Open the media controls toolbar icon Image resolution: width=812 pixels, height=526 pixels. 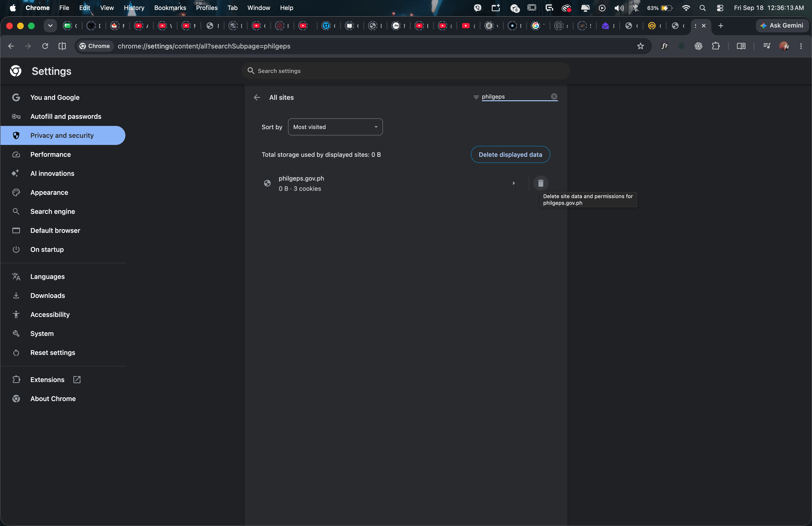pyautogui.click(x=767, y=46)
